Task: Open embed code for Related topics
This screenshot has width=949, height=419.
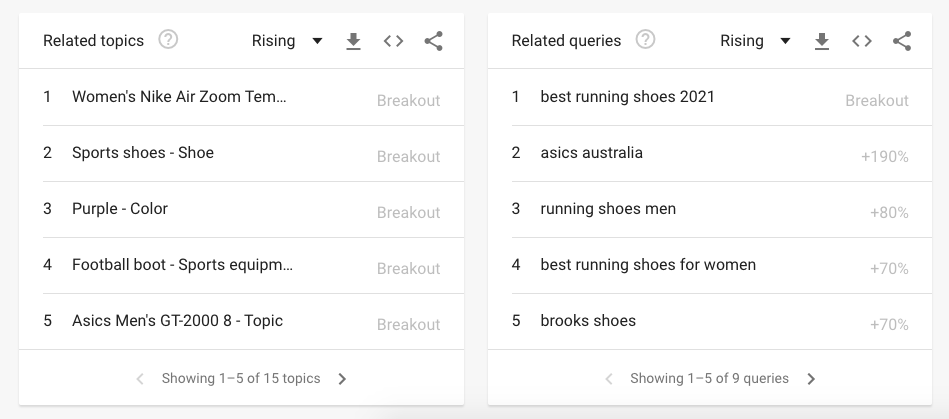Action: [393, 41]
